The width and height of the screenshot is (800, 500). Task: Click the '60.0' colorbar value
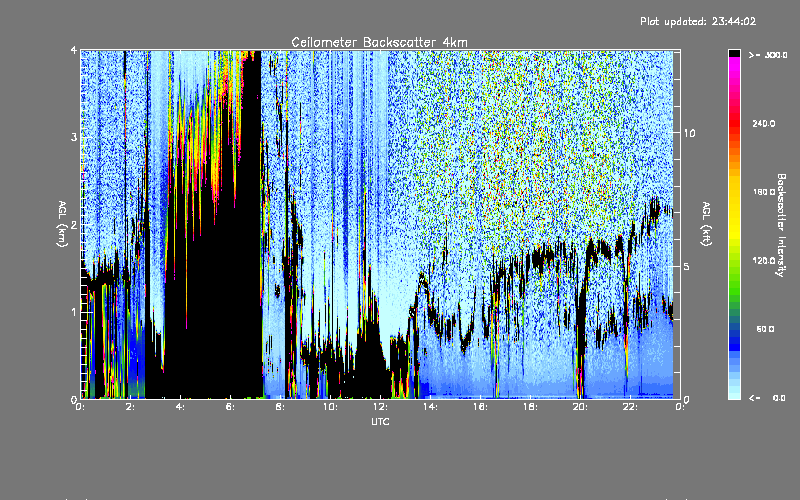765,329
